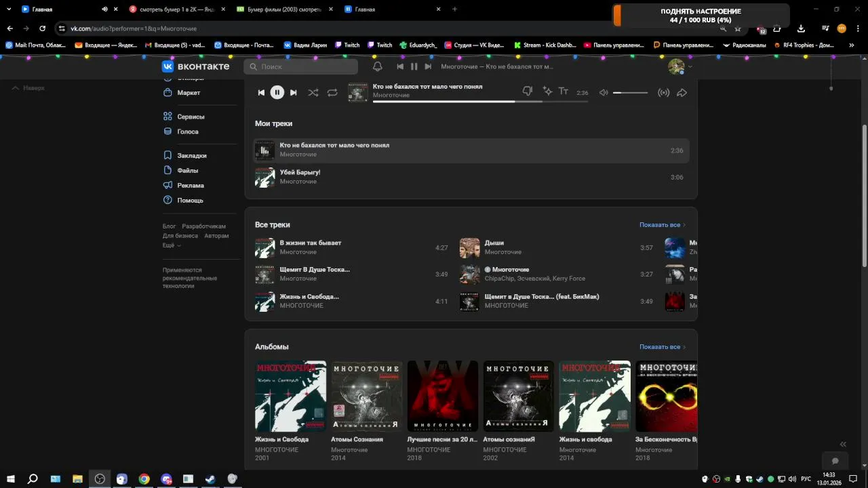Image resolution: width=868 pixels, height=488 pixels.
Task: Play the track В жизни так бывает
Action: pyautogui.click(x=351, y=247)
